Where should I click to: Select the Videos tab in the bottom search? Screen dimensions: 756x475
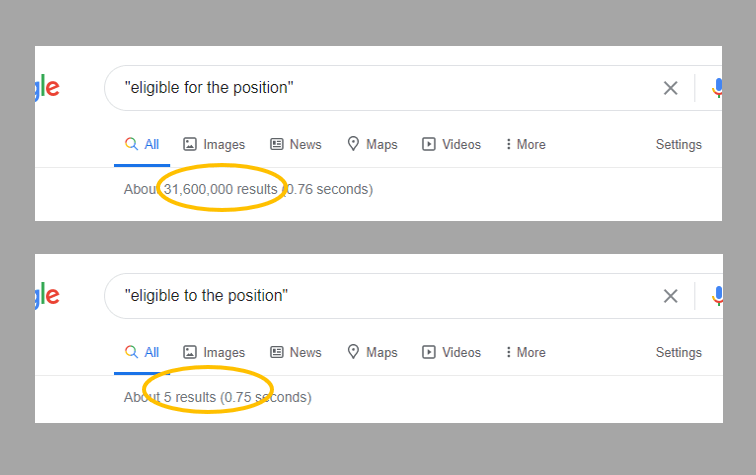tap(451, 352)
